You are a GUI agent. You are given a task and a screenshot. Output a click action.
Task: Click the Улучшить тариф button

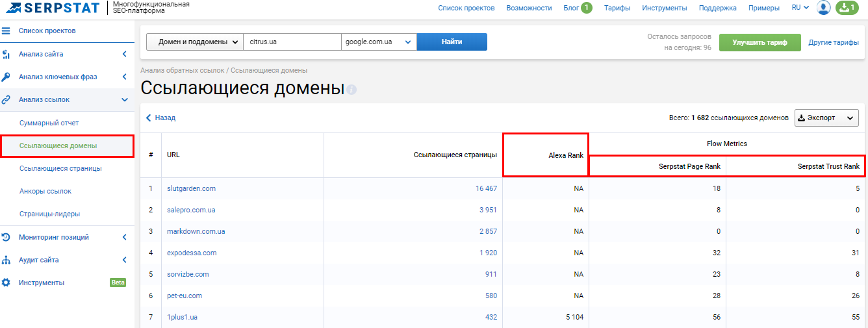coord(760,42)
